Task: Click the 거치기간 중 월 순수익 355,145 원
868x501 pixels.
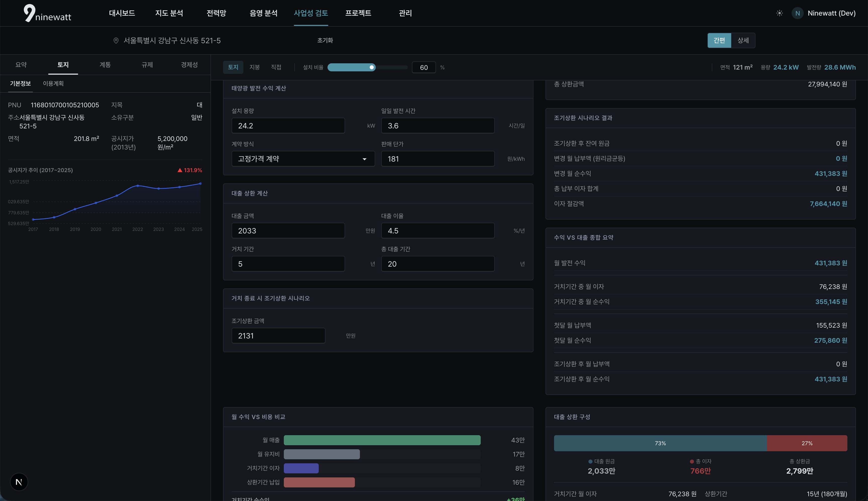Action: pyautogui.click(x=831, y=302)
